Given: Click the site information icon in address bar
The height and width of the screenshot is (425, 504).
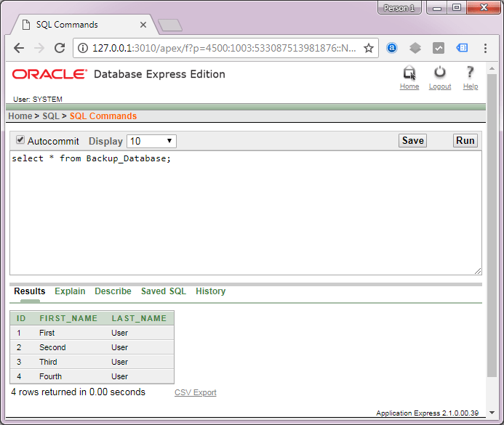Looking at the screenshot, I should tap(83, 48).
